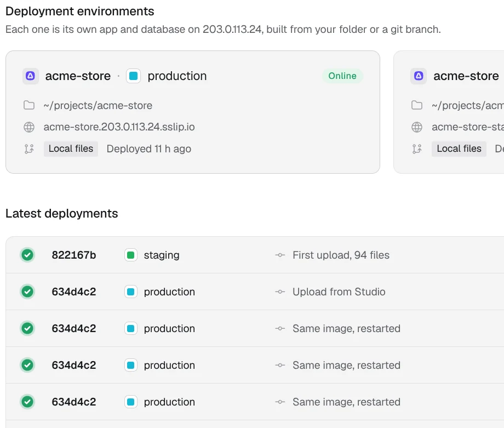Click the Deployment environments heading
Image resolution: width=504 pixels, height=428 pixels.
tap(80, 12)
